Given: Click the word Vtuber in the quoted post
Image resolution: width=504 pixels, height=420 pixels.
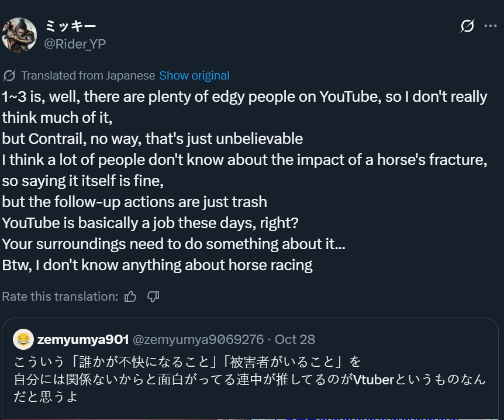Looking at the screenshot, I should tap(374, 380).
